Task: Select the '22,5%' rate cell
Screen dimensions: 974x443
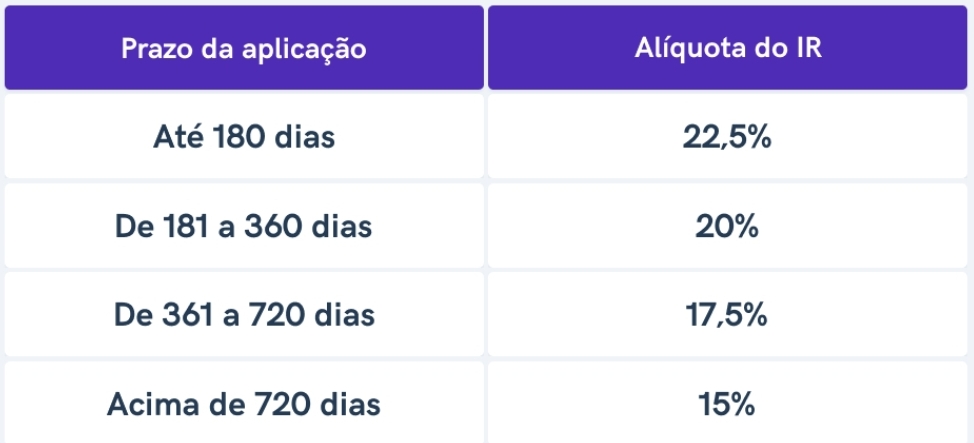Action: pyautogui.click(x=727, y=137)
